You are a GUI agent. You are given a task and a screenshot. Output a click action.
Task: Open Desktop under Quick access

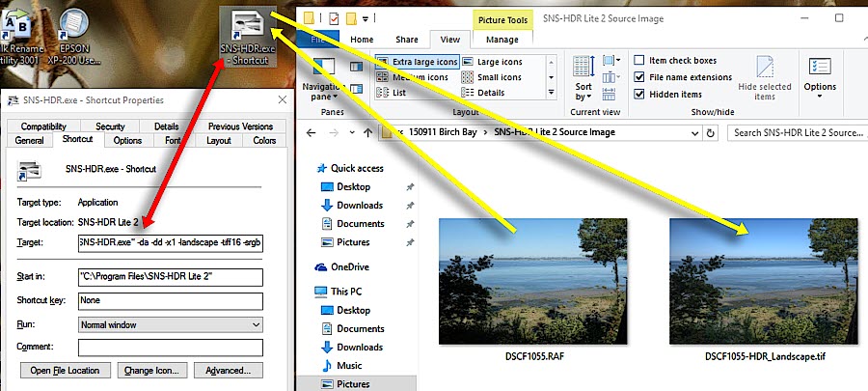tap(346, 186)
